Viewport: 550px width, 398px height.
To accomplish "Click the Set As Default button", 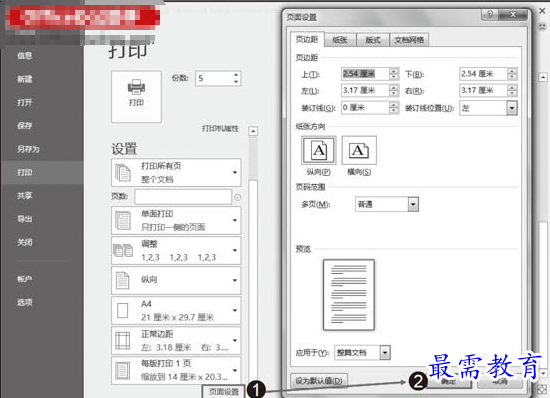I will click(x=319, y=381).
